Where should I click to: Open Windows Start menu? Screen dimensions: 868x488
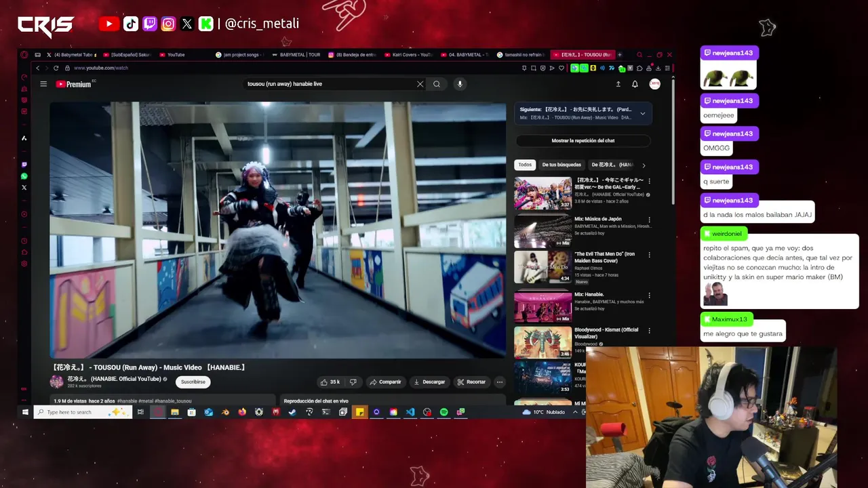pyautogui.click(x=25, y=412)
